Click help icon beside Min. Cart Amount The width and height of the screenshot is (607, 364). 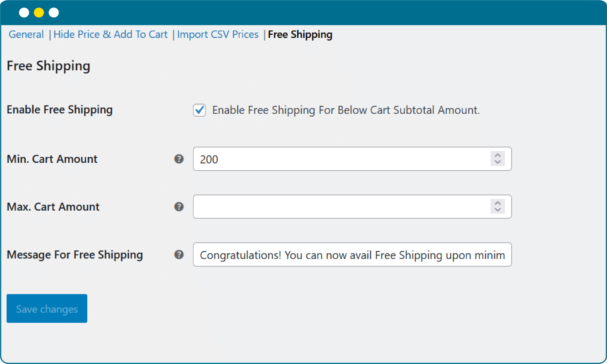pos(179,159)
